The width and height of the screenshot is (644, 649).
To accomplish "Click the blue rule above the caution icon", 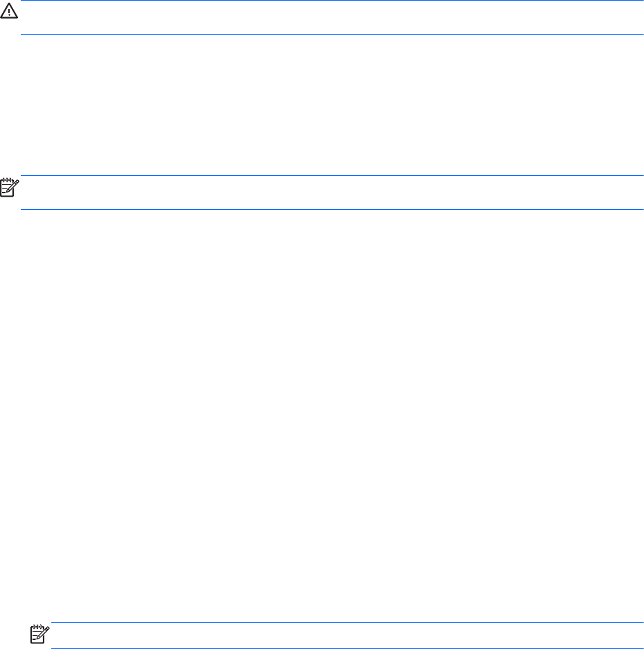I will [332, 1].
